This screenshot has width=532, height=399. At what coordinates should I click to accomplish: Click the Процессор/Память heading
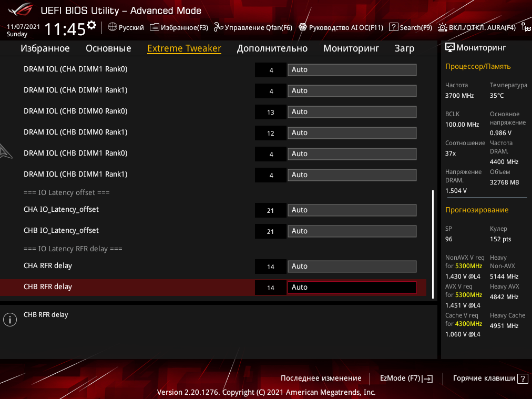(478, 66)
